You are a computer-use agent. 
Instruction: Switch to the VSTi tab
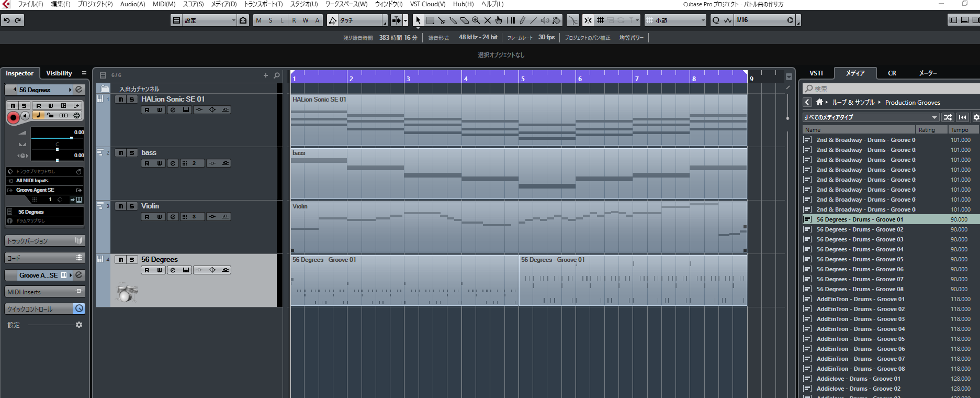point(816,73)
